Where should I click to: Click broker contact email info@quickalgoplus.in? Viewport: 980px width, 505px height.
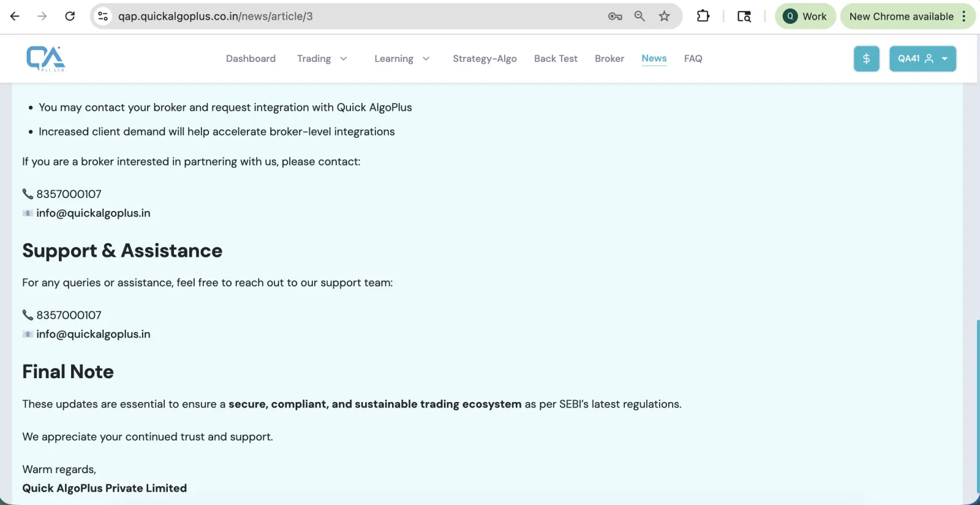pos(93,213)
